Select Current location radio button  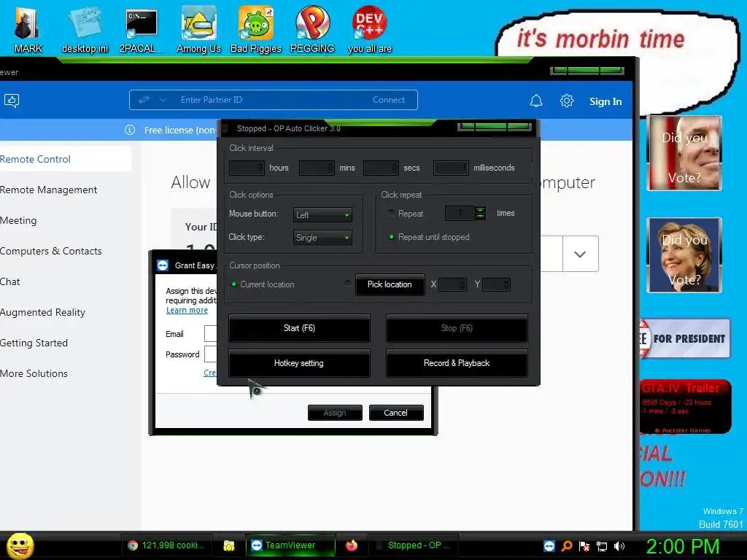pyautogui.click(x=234, y=284)
